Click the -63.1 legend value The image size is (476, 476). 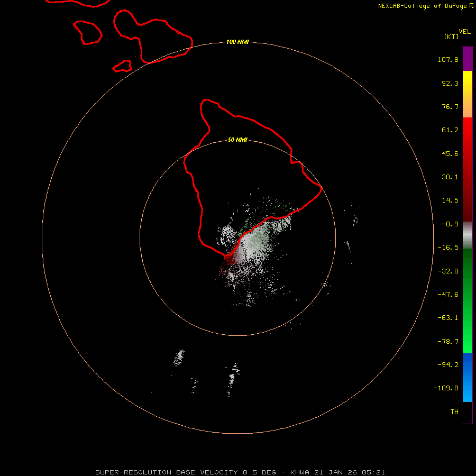[448, 318]
